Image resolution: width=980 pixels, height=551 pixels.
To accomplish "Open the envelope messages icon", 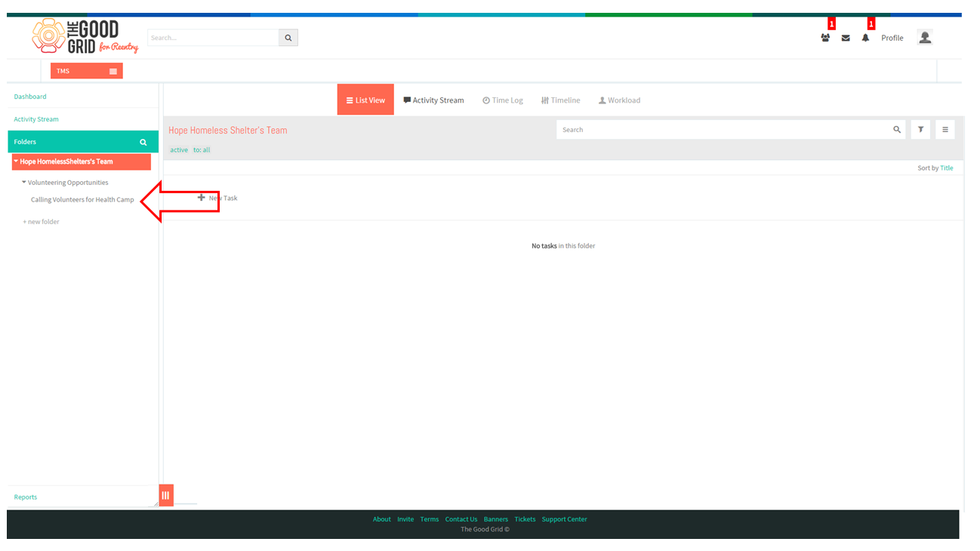I will pos(846,38).
